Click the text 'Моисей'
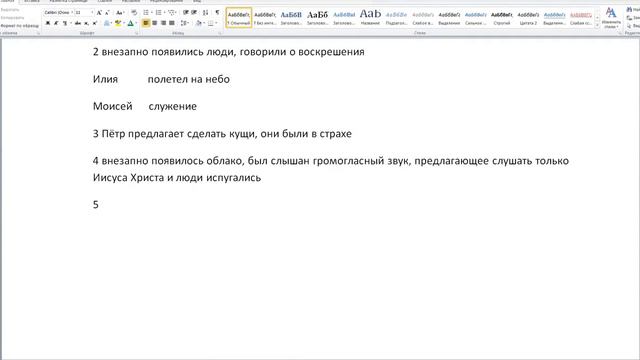 [113, 106]
